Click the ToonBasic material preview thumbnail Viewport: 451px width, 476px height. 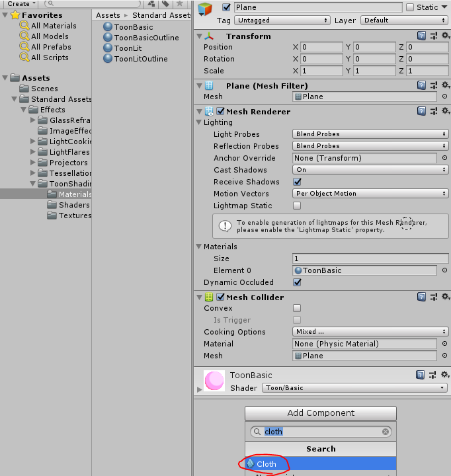click(214, 381)
